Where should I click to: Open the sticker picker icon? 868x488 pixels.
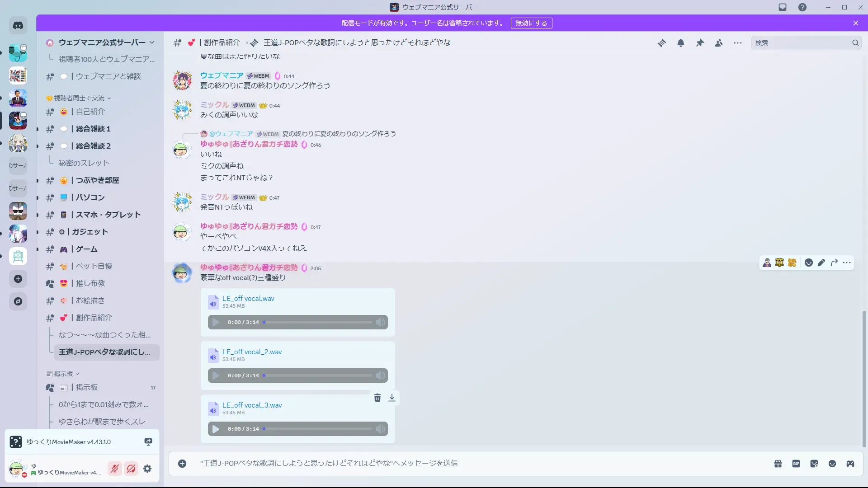coord(814,464)
